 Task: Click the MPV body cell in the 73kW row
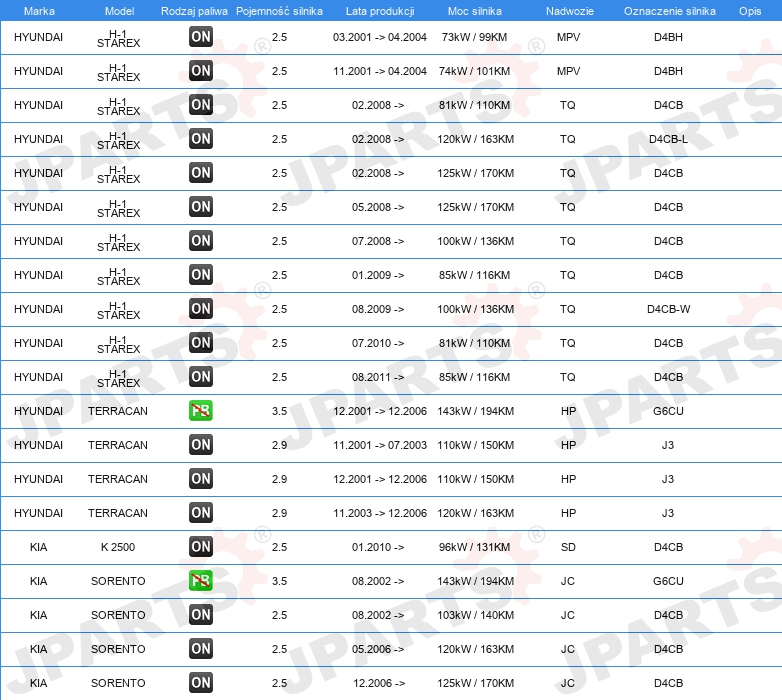tap(569, 37)
